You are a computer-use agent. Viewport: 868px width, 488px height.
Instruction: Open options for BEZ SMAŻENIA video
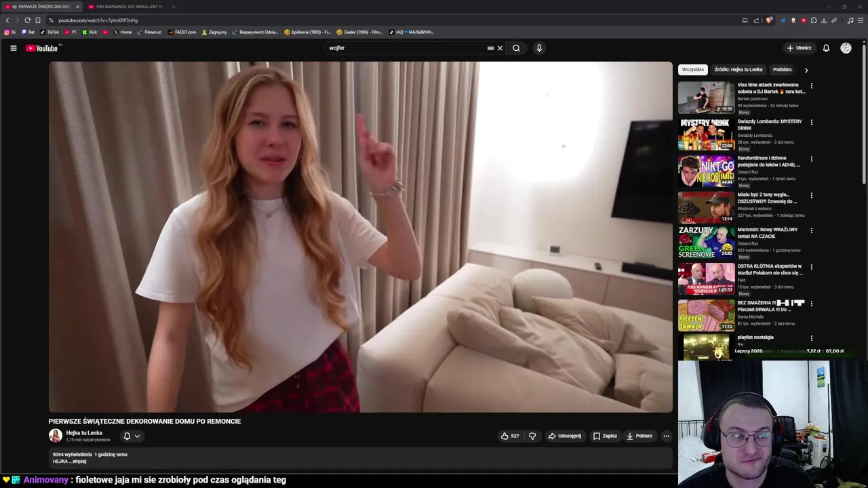coord(811,304)
